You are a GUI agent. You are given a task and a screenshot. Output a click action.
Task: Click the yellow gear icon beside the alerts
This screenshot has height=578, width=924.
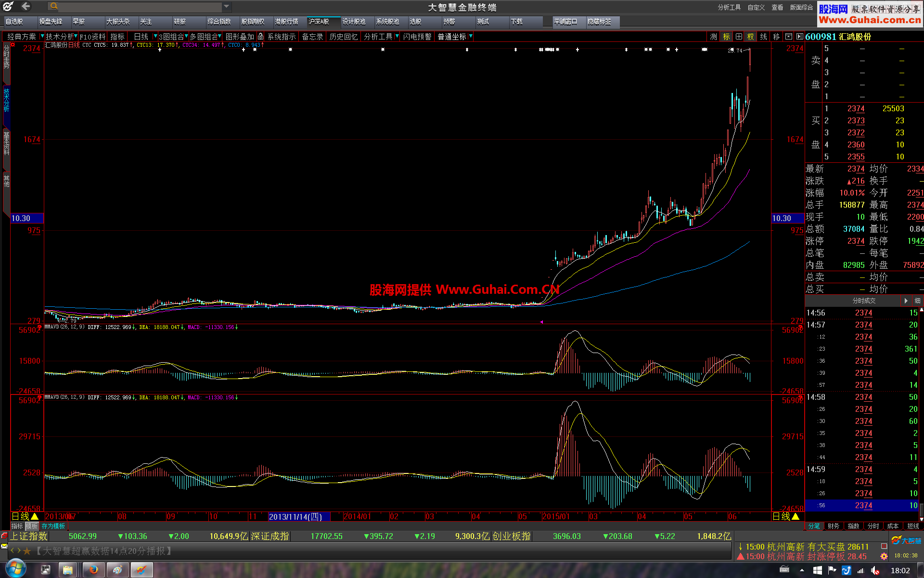tap(884, 556)
